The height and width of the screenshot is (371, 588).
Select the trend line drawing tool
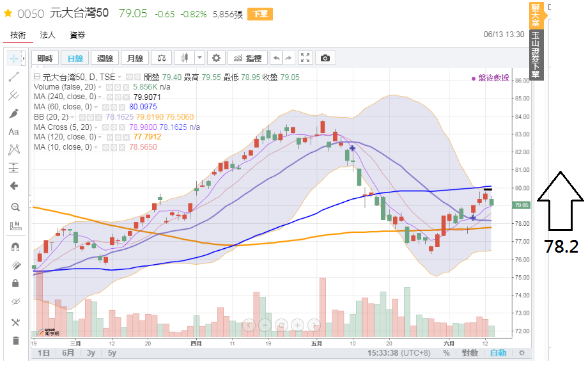click(14, 77)
